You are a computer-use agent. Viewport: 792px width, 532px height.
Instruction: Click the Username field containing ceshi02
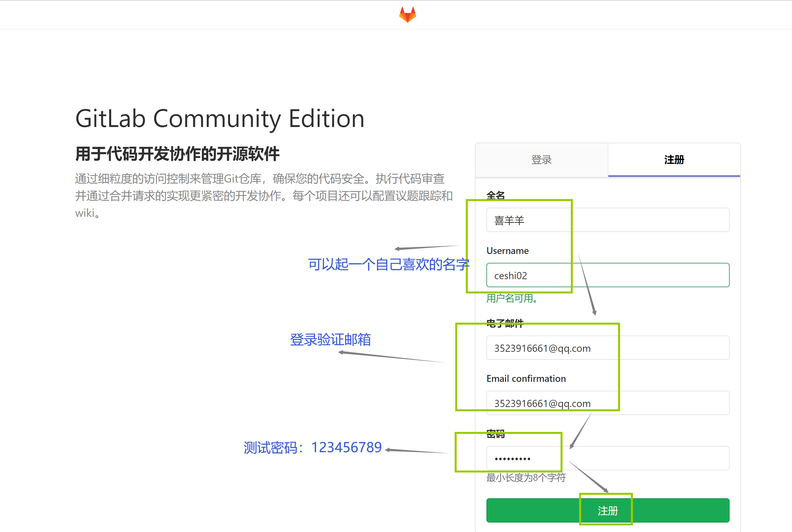tap(608, 275)
